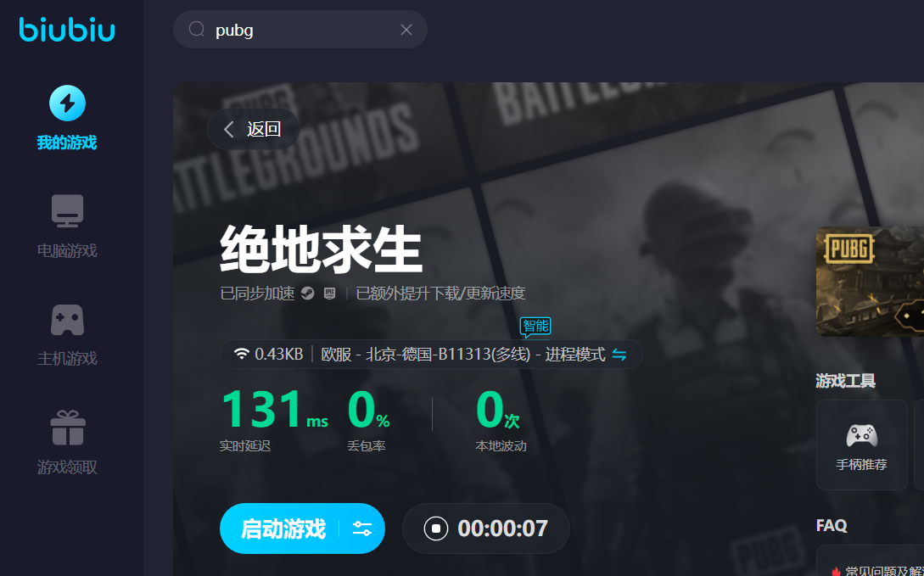Open 游戏领取 from the sidebar

(66, 443)
